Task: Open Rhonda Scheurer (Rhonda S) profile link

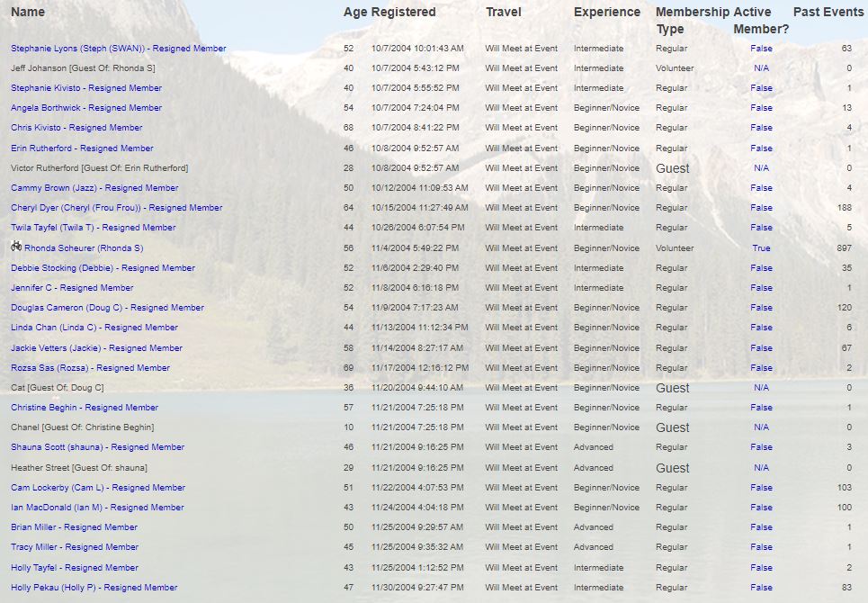Action: 84,248
